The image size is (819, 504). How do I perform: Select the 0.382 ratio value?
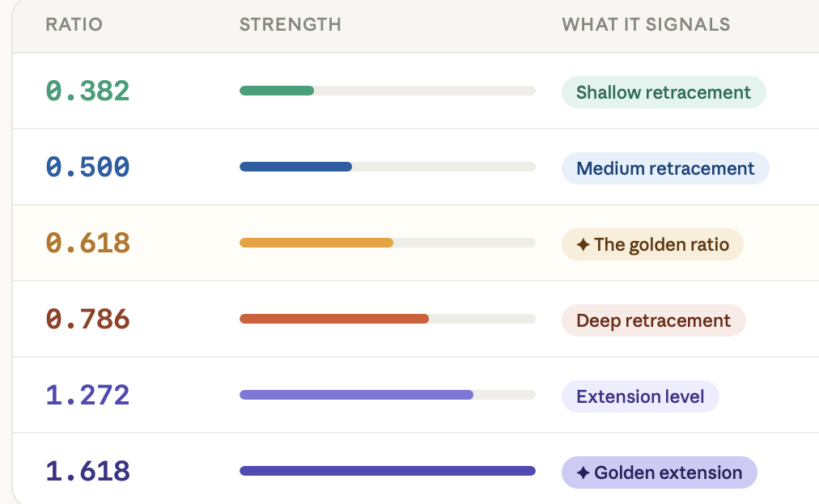(x=87, y=91)
